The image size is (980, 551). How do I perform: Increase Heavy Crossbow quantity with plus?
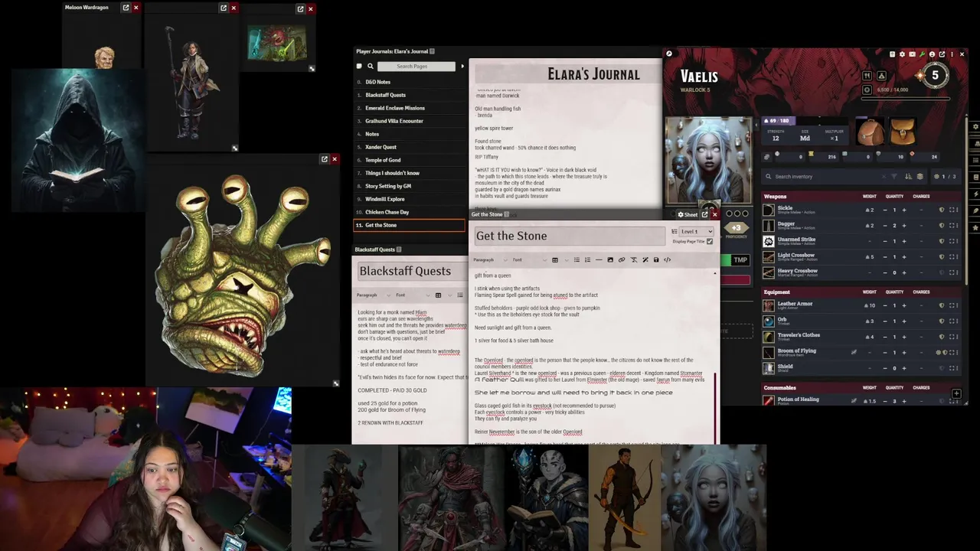(904, 272)
